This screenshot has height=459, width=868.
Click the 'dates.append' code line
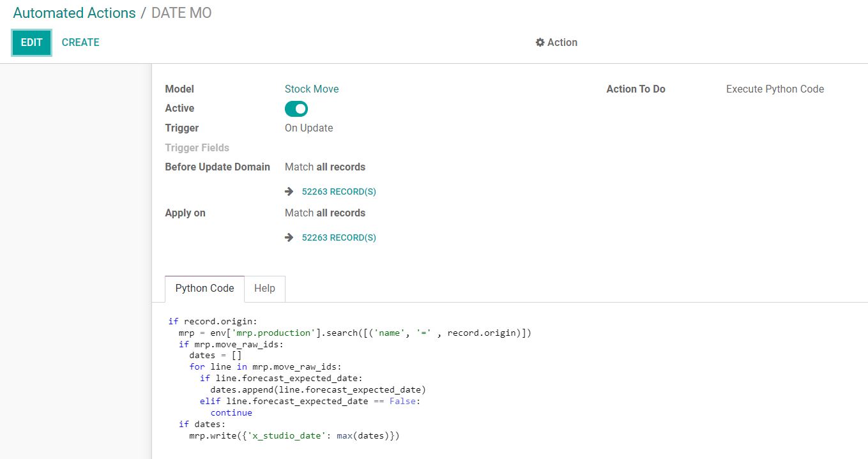[318, 389]
